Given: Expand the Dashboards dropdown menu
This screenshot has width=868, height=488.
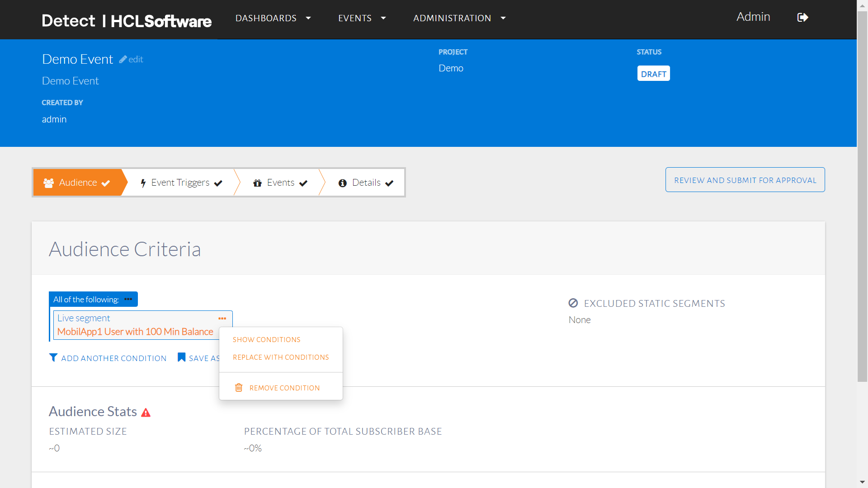Looking at the screenshot, I should click(x=273, y=18).
